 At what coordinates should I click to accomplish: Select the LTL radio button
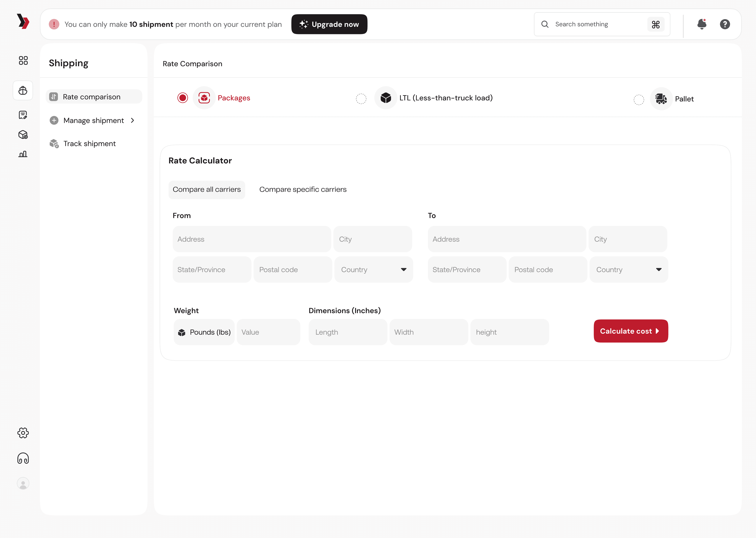click(x=361, y=98)
